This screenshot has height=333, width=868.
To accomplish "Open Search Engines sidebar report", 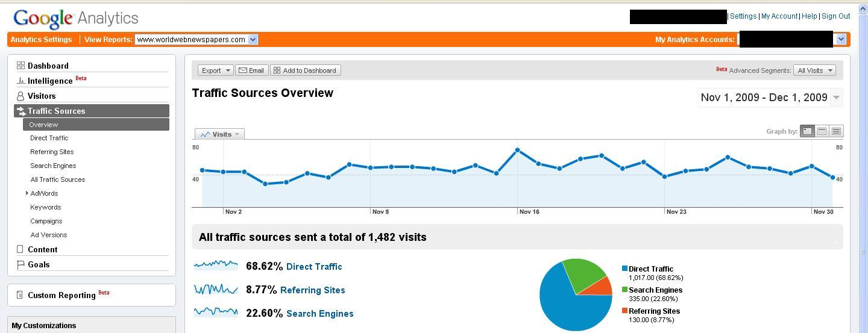I will 53,166.
